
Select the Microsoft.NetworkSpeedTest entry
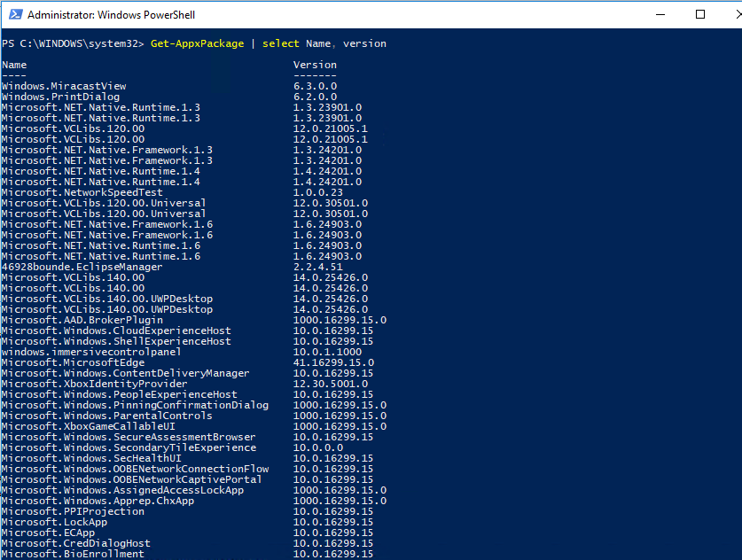[82, 192]
